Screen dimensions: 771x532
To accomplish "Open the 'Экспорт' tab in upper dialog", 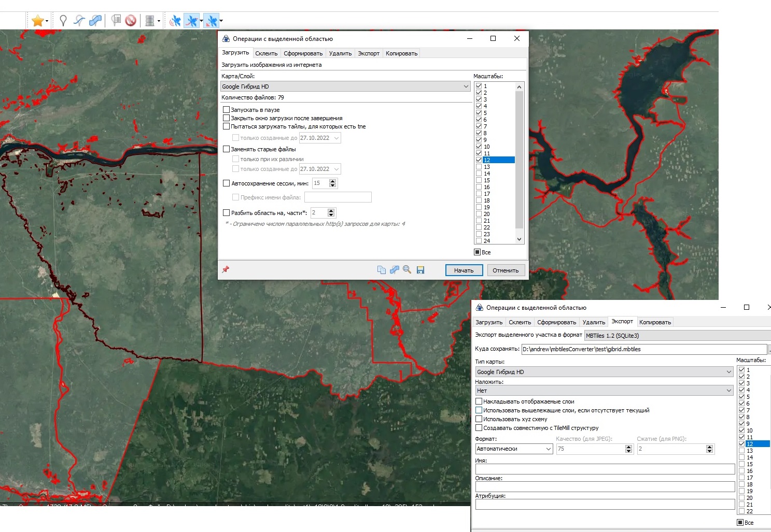I will pos(369,53).
